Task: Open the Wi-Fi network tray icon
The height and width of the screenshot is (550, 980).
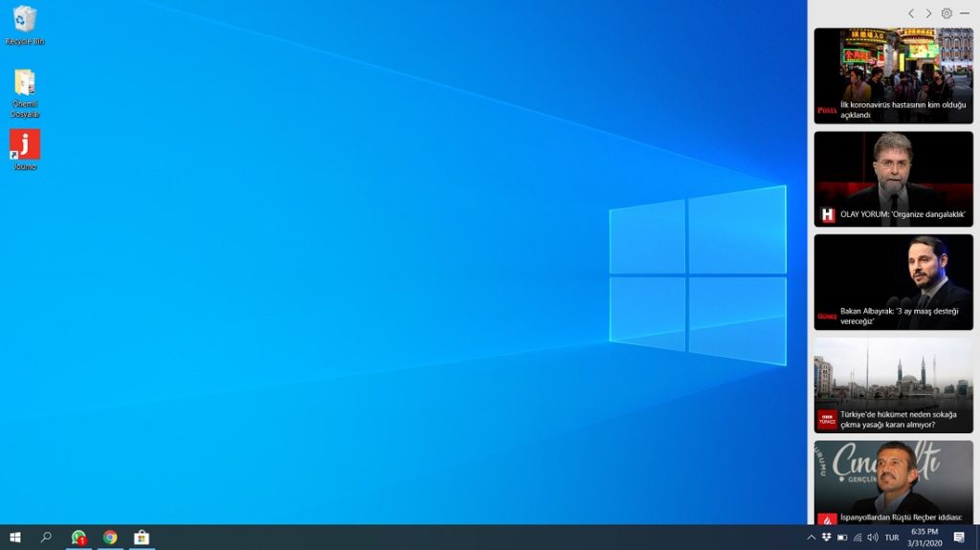Action: pos(857,538)
